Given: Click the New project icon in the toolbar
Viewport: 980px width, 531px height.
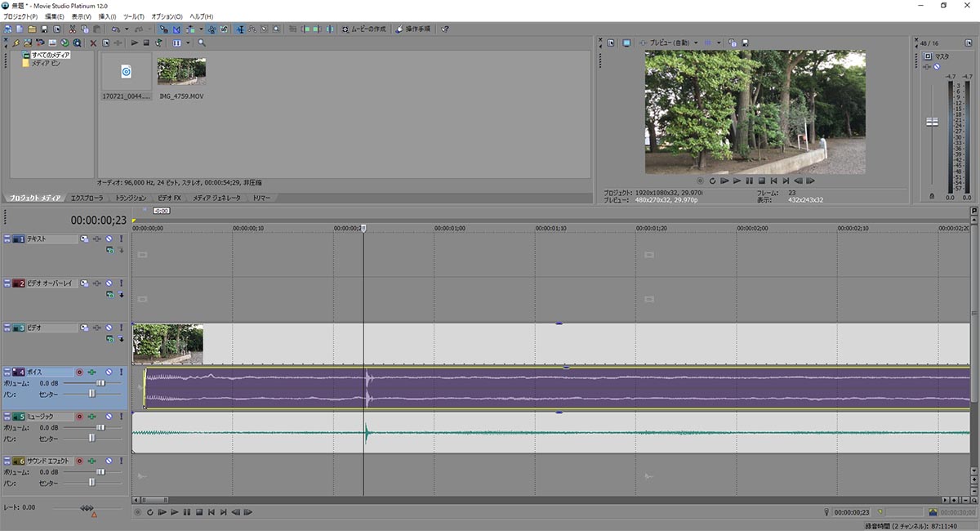Looking at the screenshot, I should (19, 29).
